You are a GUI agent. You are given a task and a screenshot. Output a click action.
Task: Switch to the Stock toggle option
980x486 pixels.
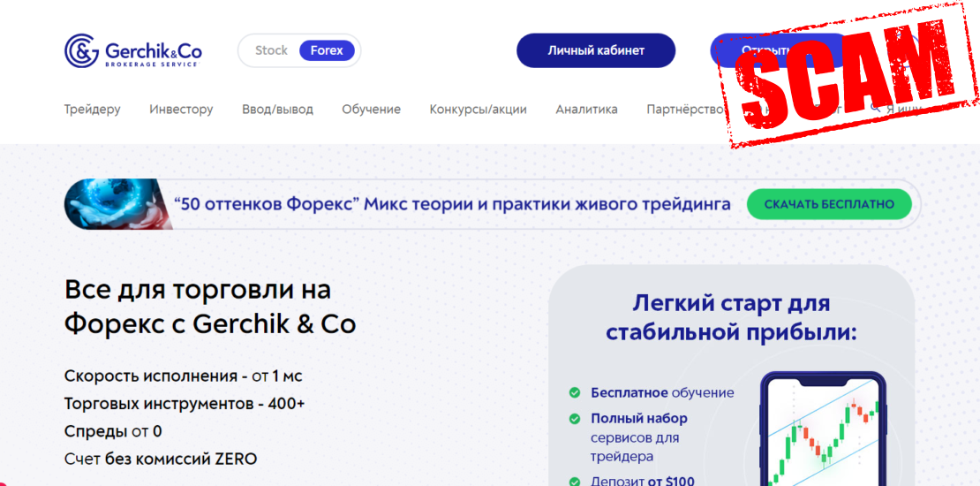coord(271,50)
